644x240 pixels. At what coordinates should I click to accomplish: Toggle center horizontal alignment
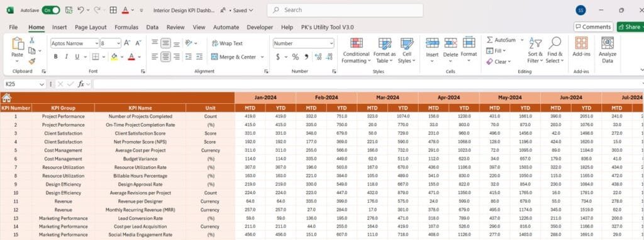pyautogui.click(x=165, y=57)
